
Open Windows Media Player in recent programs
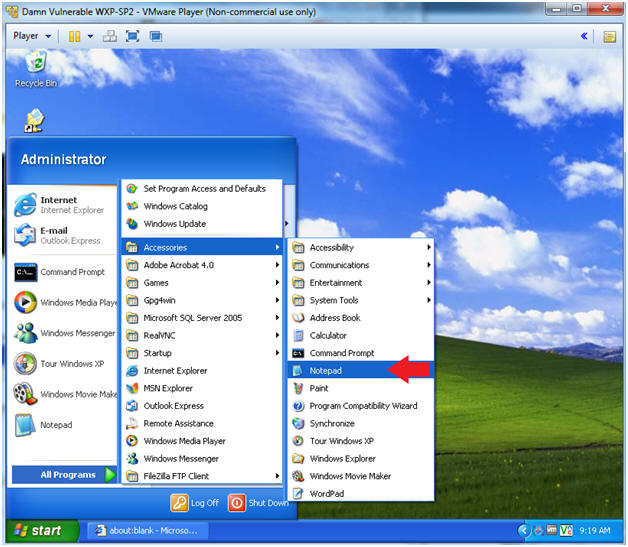[x=64, y=302]
